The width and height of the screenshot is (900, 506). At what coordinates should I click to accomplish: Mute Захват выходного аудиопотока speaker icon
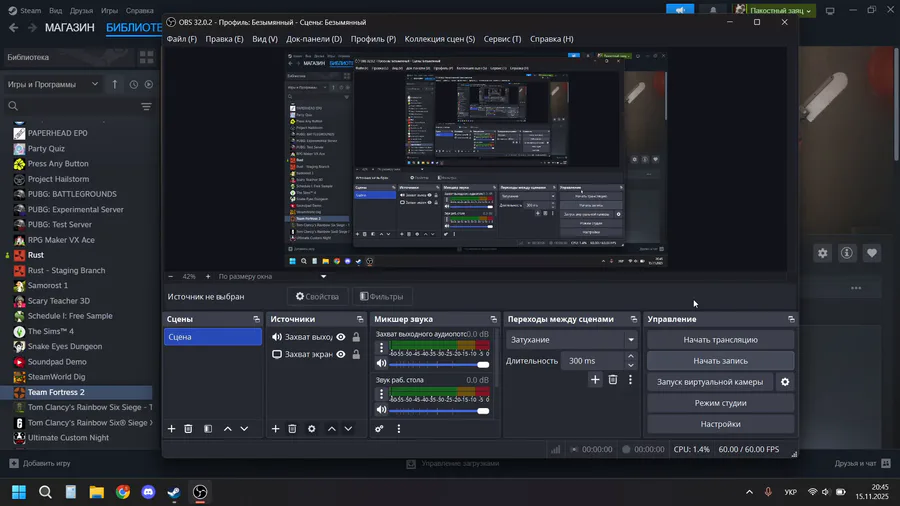pos(381,363)
